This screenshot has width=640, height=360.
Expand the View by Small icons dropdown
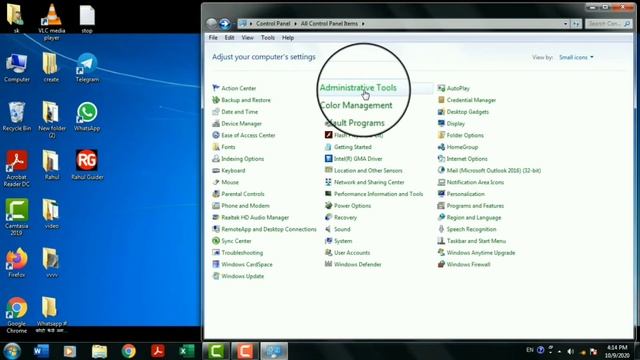pyautogui.click(x=576, y=58)
